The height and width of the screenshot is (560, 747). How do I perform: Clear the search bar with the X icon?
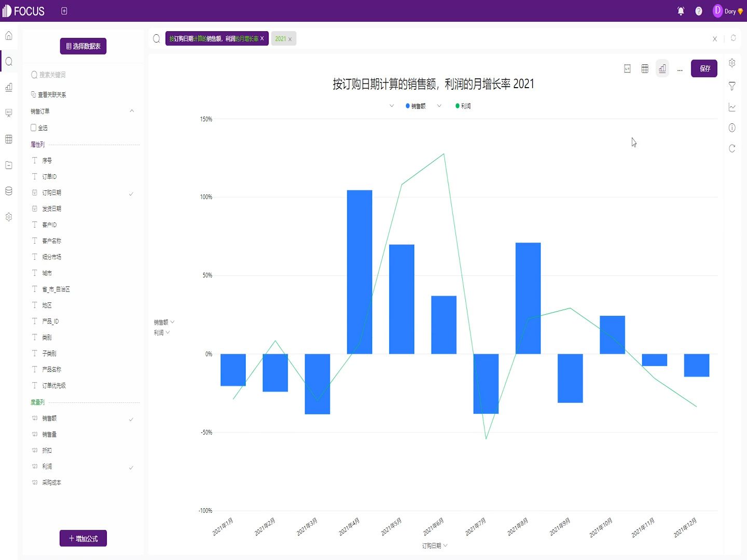click(715, 39)
